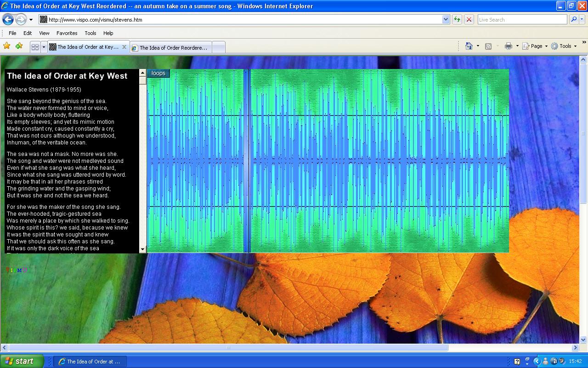Screen dimensions: 588x368
Task: Click the poem panel scroll up arrow
Action: click(142, 73)
